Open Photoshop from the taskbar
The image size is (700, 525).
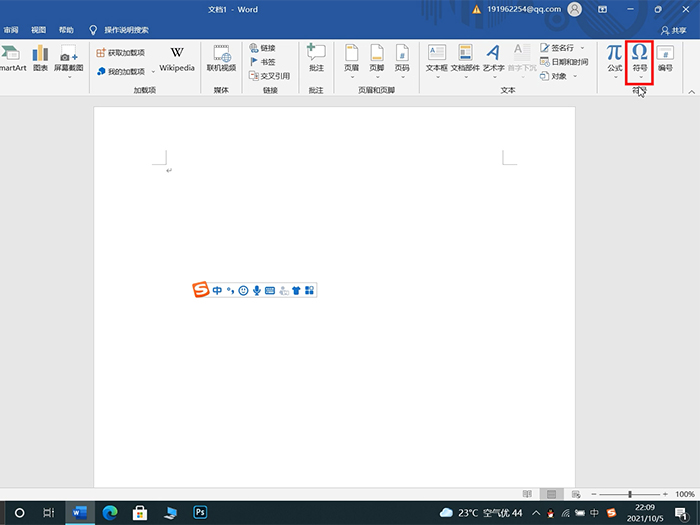[x=200, y=512]
